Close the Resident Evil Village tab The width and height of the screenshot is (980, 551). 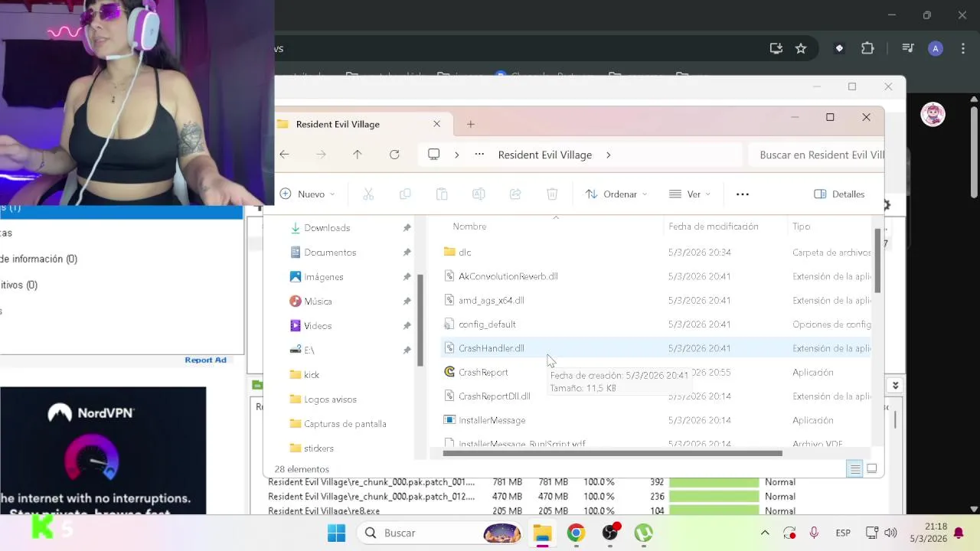436,124
